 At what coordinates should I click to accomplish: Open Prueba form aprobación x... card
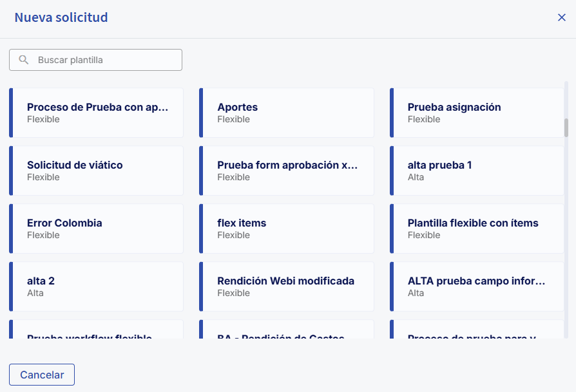(287, 171)
